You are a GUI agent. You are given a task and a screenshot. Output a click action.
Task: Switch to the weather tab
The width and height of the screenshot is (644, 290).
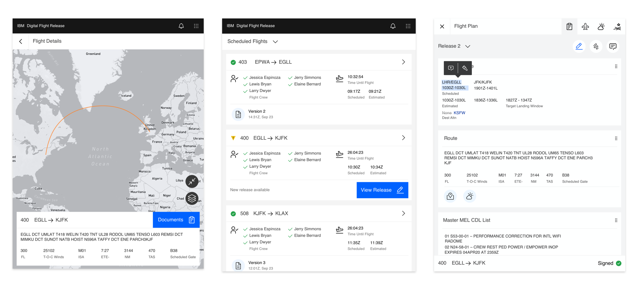click(x=601, y=26)
